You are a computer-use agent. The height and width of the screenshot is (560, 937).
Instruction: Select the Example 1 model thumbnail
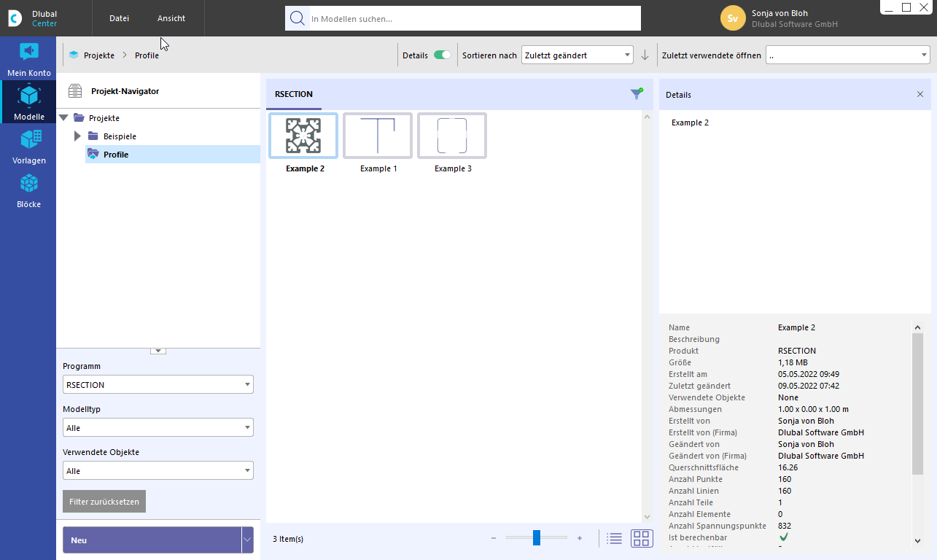[378, 136]
